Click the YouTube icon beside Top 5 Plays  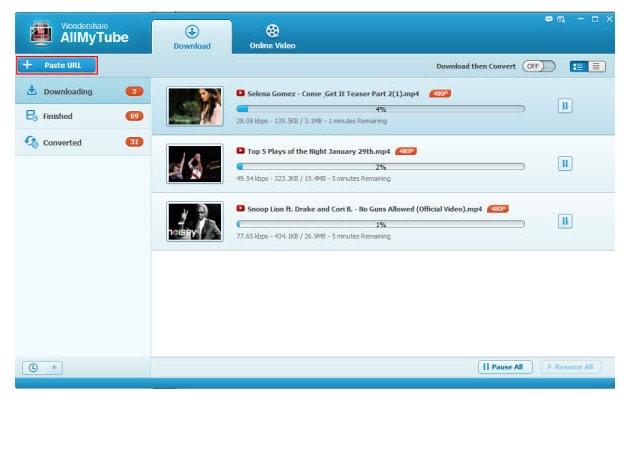pos(241,151)
